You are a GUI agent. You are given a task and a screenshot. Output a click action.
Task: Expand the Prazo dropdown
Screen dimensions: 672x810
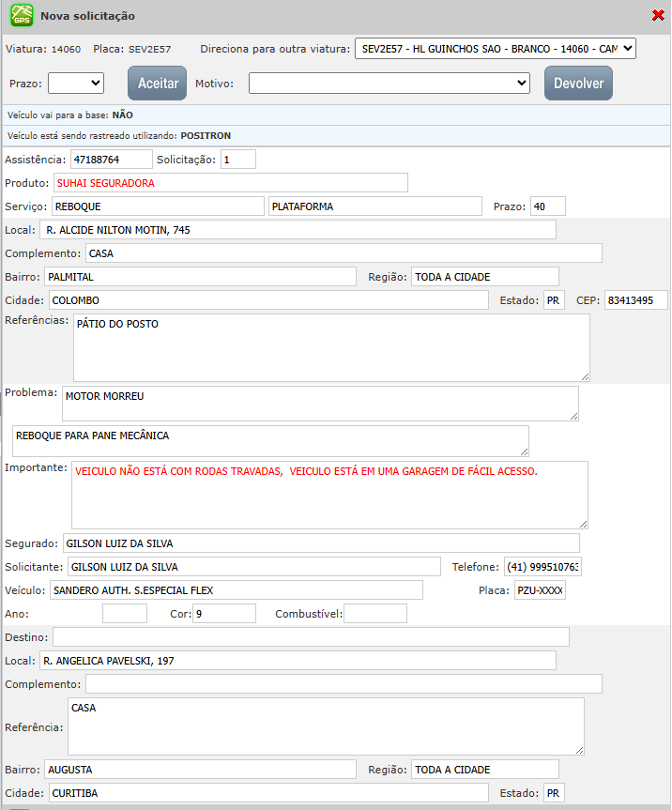point(75,84)
